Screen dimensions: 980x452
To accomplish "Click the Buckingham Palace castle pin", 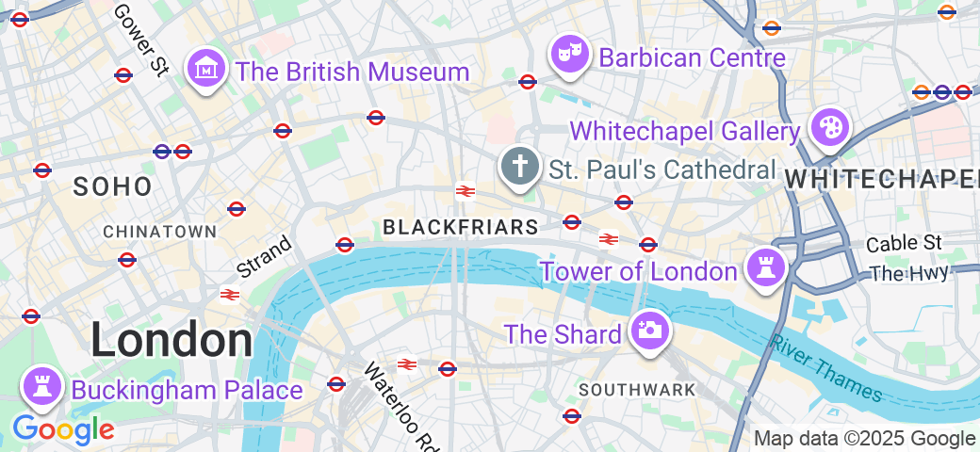I will click(41, 388).
